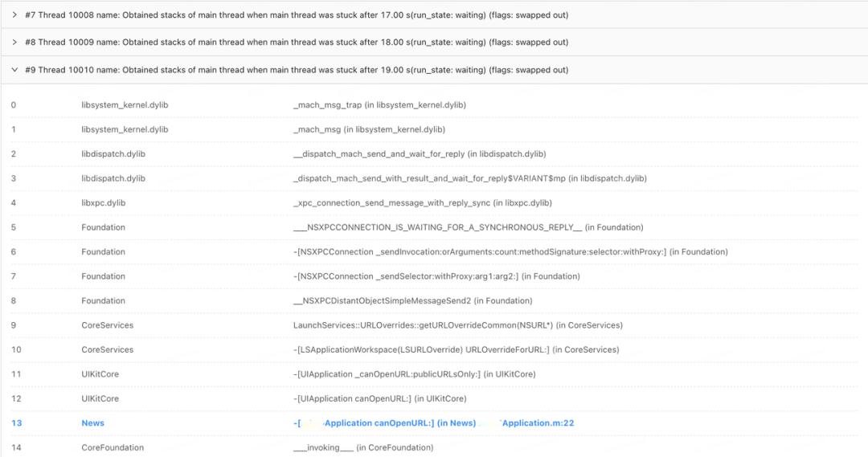Click the _xpc_connection_send_message_with_reply_sync symbol
This screenshot has height=457, width=868.
point(423,203)
